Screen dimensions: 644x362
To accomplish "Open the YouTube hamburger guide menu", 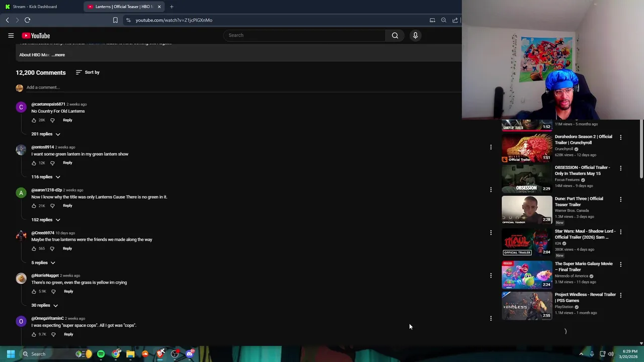I will click(11, 35).
